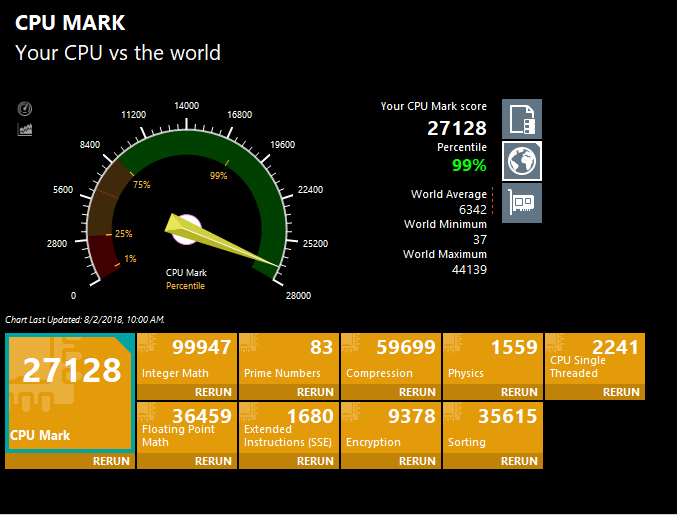Rerun the Floating Point Math test
This screenshot has width=677, height=515.
coord(213,461)
